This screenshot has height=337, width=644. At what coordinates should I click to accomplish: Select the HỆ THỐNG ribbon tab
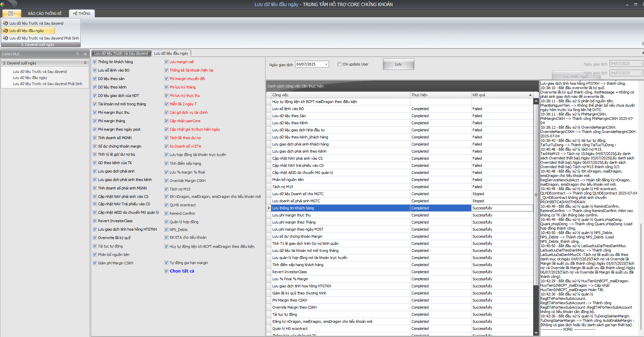pyautogui.click(x=82, y=14)
